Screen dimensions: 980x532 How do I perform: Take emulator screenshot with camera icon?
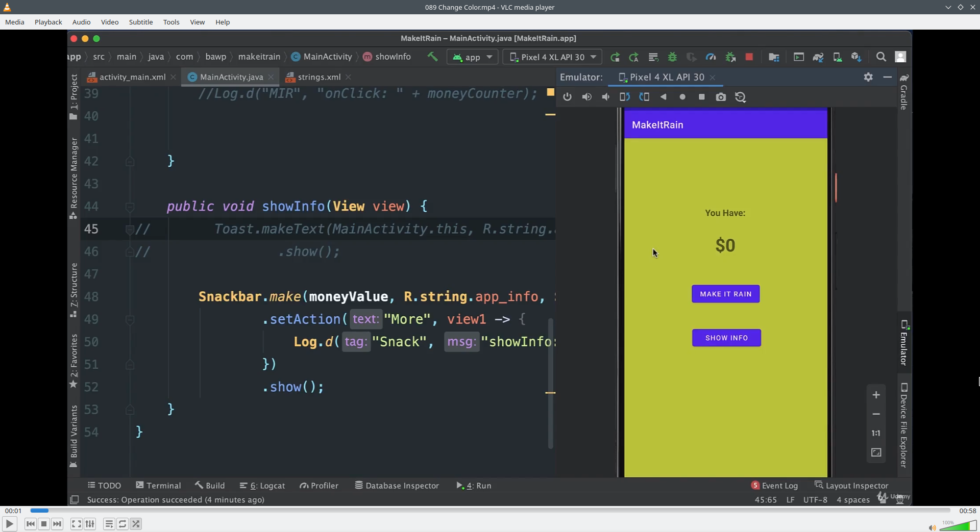(x=721, y=97)
